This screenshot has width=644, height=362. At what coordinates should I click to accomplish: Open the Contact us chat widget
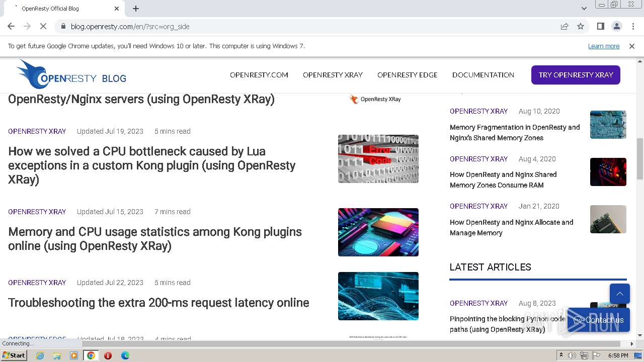[598, 320]
